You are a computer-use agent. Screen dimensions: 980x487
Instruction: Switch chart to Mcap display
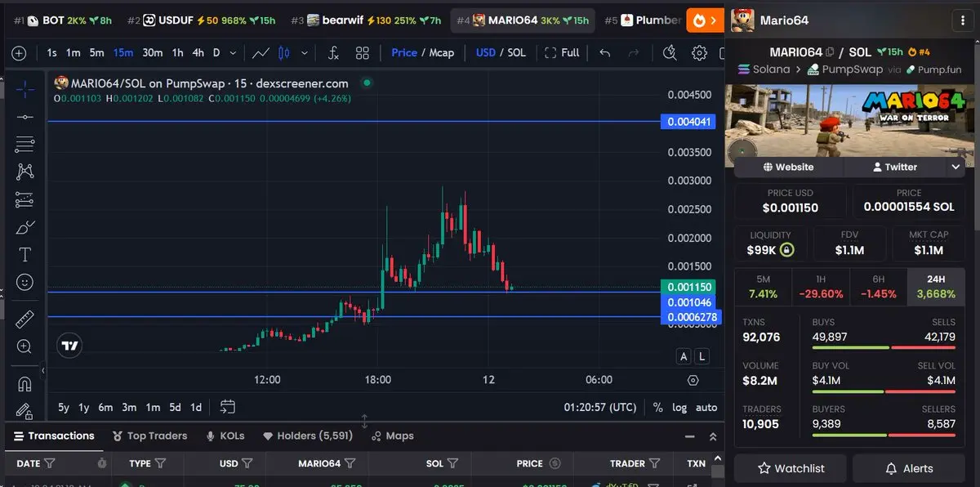(442, 52)
